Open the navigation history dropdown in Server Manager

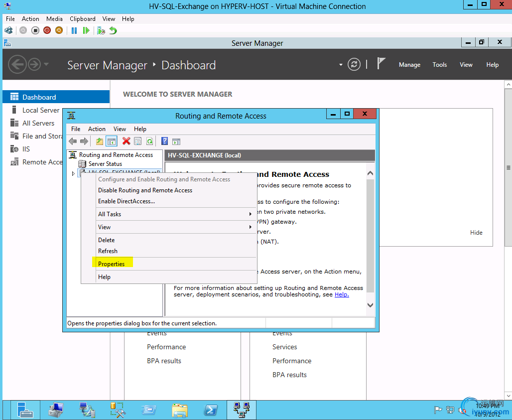coord(46,64)
